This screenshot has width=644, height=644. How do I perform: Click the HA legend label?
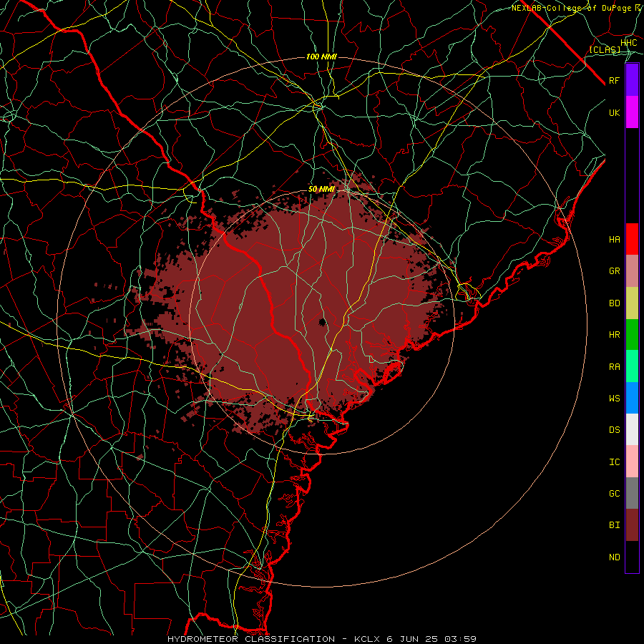[614, 240]
